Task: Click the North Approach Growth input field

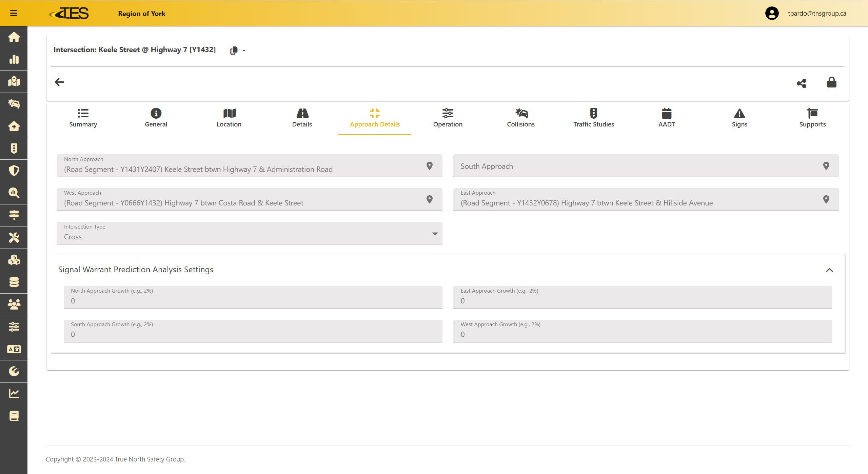Action: (253, 301)
